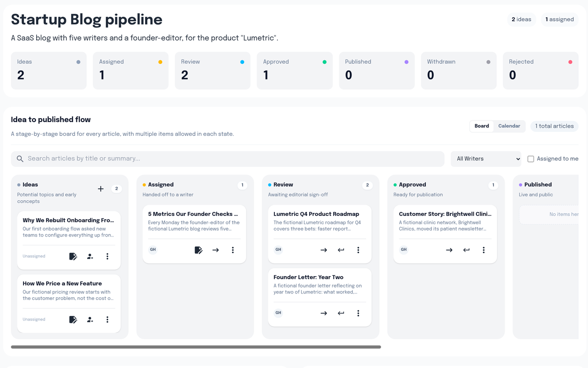This screenshot has height=368, width=588.
Task: Click 'Unassigned' on 'How We Price a New Feature' card
Action: click(x=34, y=319)
